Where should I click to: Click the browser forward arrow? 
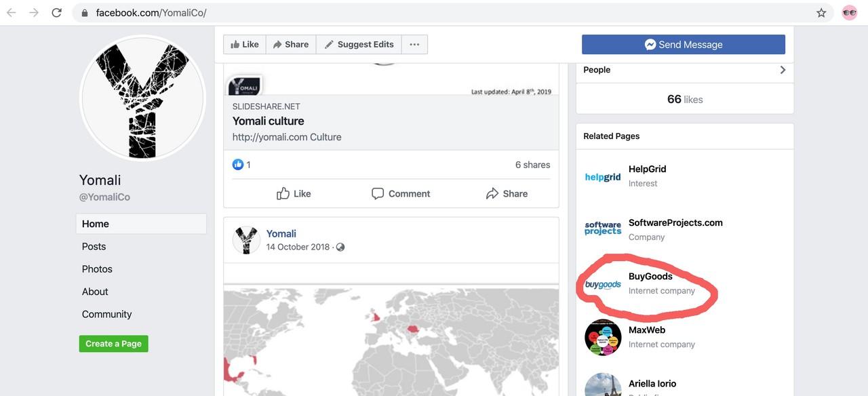34,13
